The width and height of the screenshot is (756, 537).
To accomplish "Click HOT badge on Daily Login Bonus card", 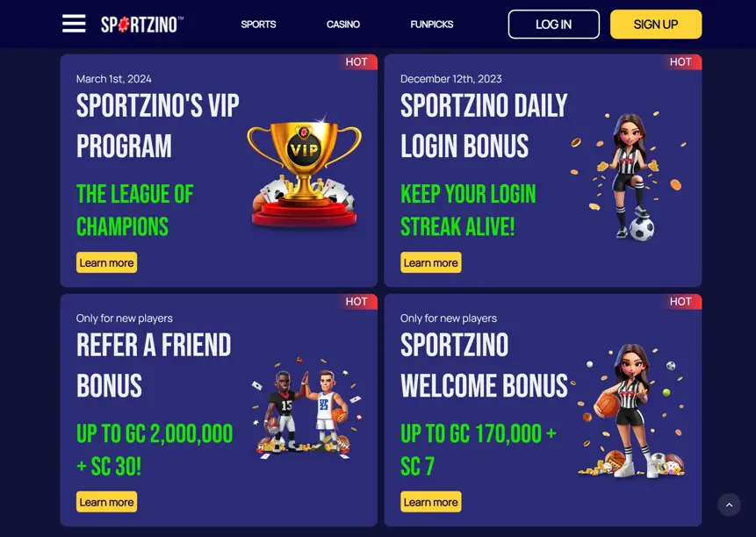I will tap(680, 62).
